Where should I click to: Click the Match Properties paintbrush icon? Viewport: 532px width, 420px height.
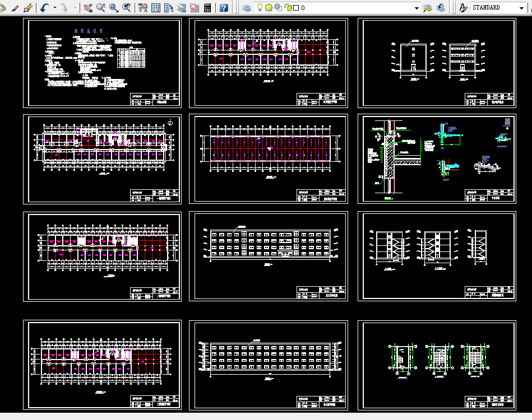pos(15,7)
